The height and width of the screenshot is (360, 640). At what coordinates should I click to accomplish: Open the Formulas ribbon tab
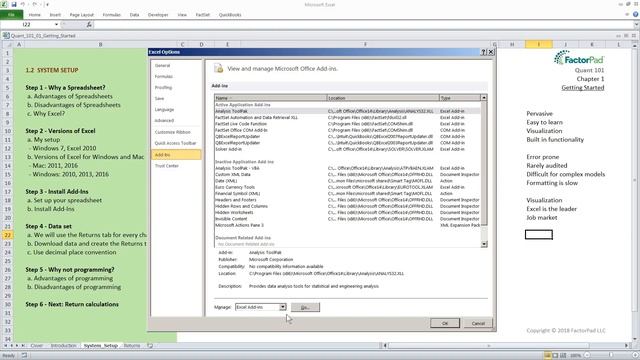tap(111, 15)
